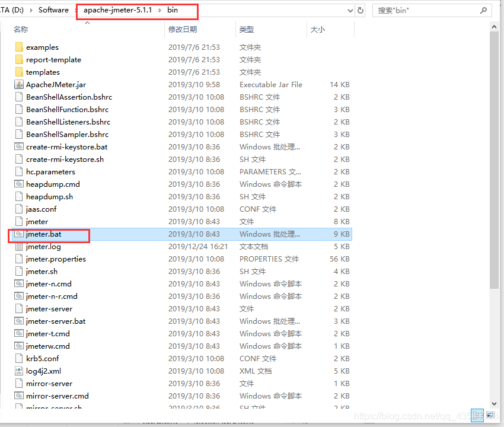504x427 pixels.
Task: Select the BeanShellSampler.bshrc file name
Action: 68,135
